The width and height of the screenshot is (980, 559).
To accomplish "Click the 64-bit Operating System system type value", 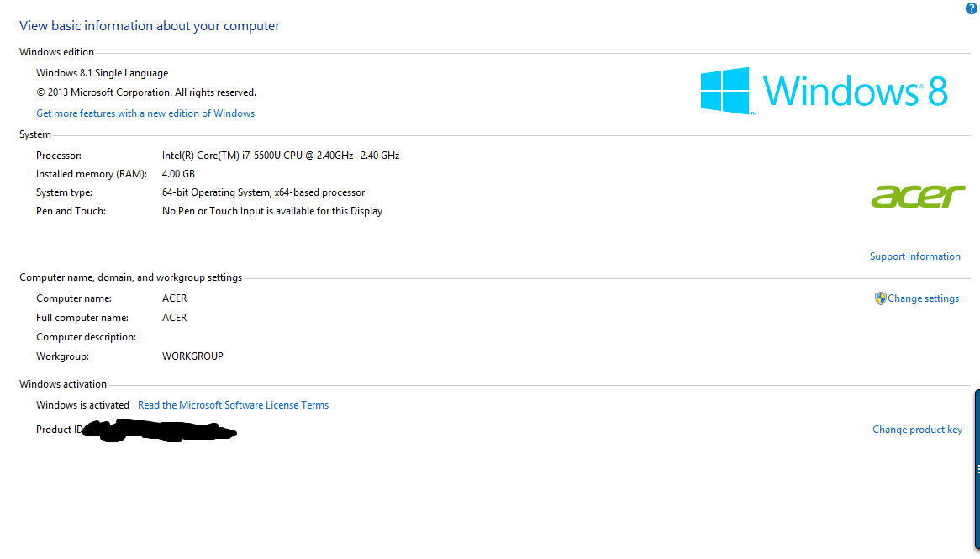I will [263, 192].
